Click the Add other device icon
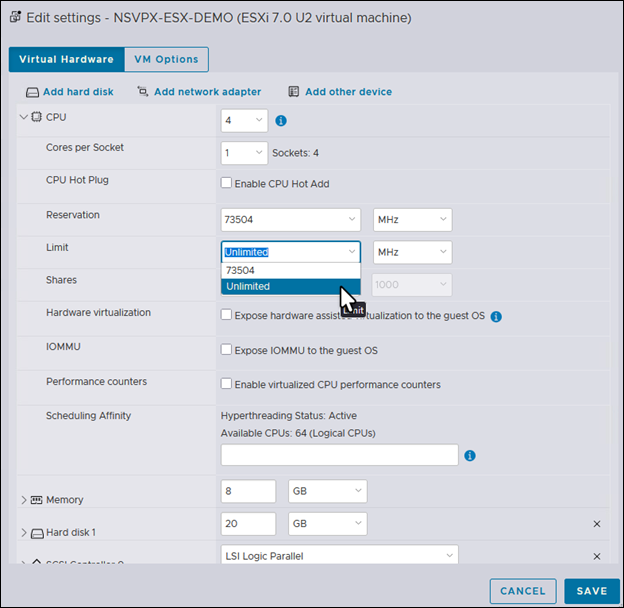Viewport: 624px width, 608px height. tap(294, 92)
